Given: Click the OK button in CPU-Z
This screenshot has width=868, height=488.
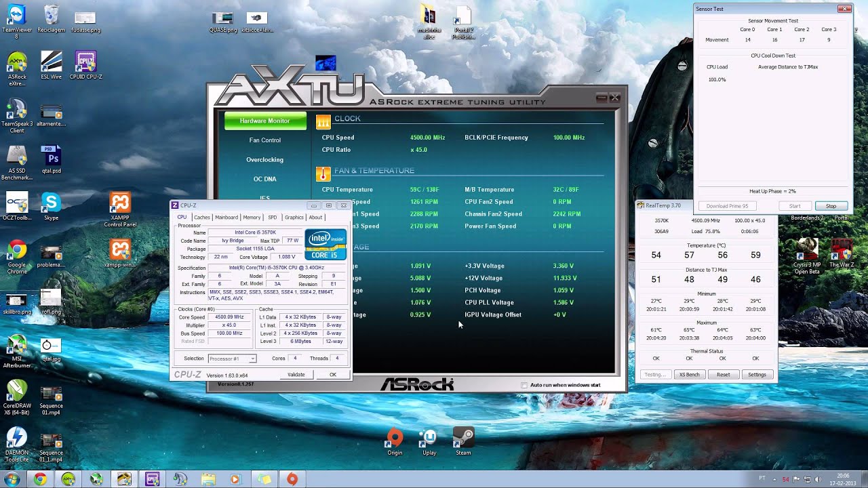Looking at the screenshot, I should (x=333, y=375).
